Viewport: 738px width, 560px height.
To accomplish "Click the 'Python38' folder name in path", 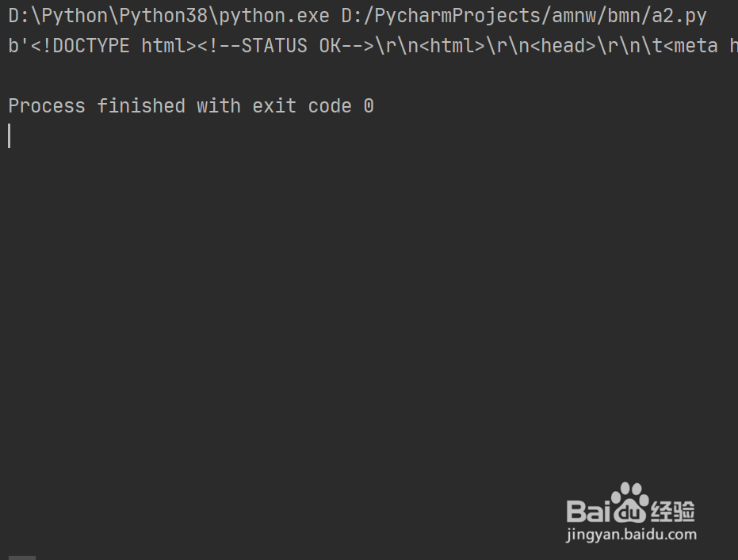I will (x=163, y=16).
